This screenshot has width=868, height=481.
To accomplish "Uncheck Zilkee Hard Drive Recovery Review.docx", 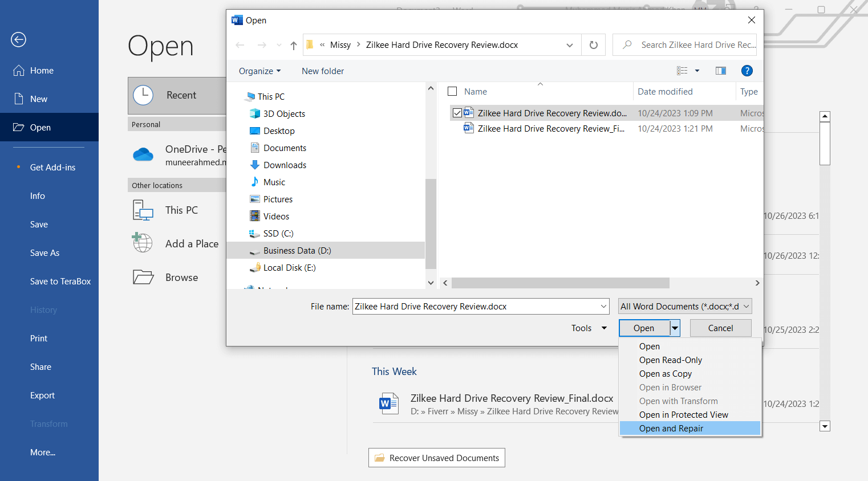I will [x=457, y=112].
